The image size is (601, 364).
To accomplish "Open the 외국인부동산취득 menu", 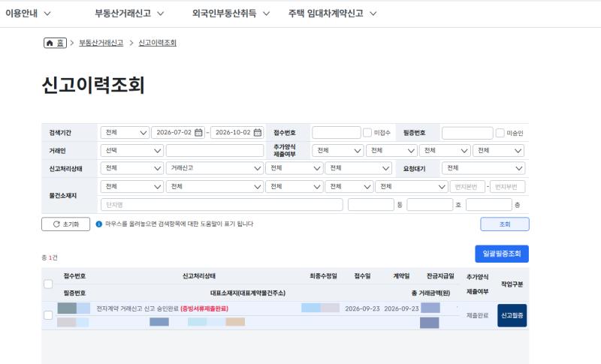I will pyautogui.click(x=231, y=14).
